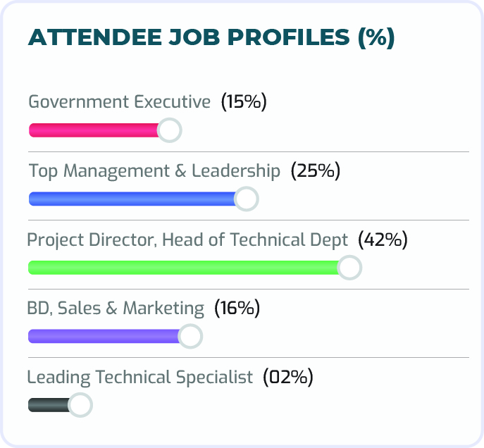
Task: Select the Government Executive label
Action: pos(120,102)
